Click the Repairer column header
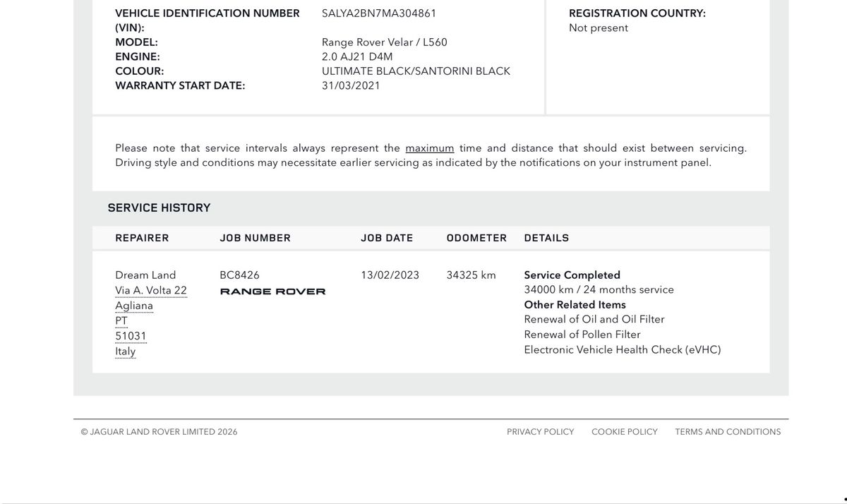The width and height of the screenshot is (847, 504). [142, 238]
